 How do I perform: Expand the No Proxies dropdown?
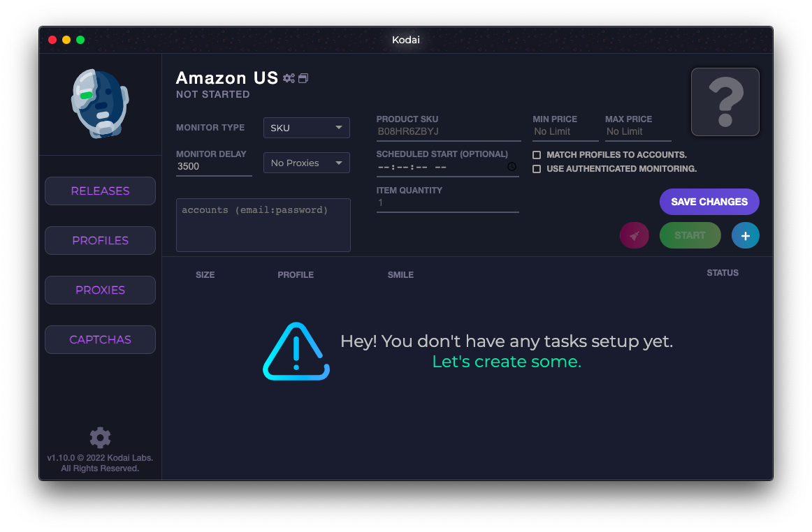click(x=307, y=163)
